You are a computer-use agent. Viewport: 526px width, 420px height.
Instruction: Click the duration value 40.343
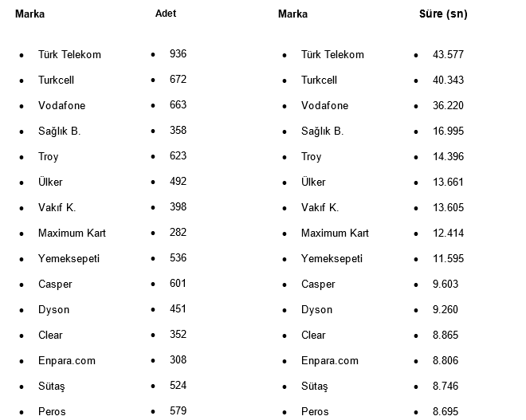point(448,80)
